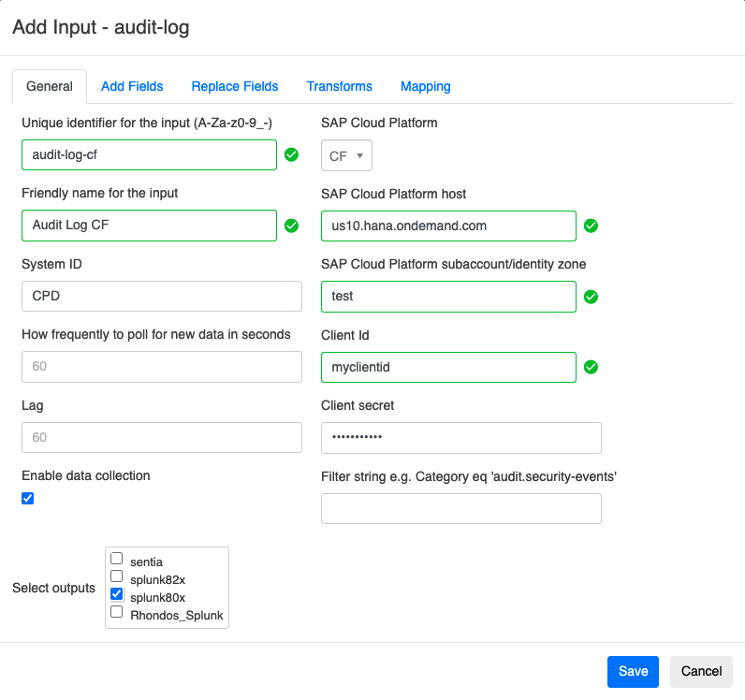This screenshot has width=745, height=700.
Task: Toggle Enable data collection checkbox
Action: point(28,499)
